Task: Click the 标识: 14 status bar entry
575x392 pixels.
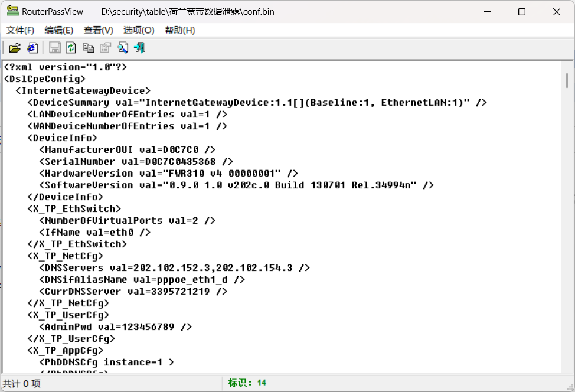Action: [247, 383]
